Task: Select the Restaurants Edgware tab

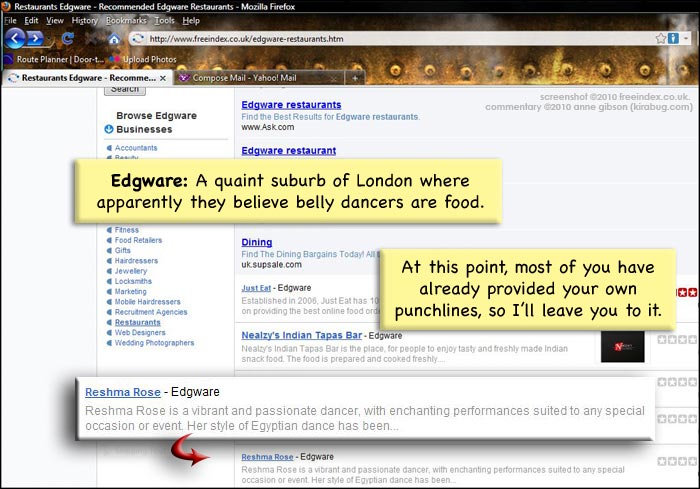Action: 88,78
